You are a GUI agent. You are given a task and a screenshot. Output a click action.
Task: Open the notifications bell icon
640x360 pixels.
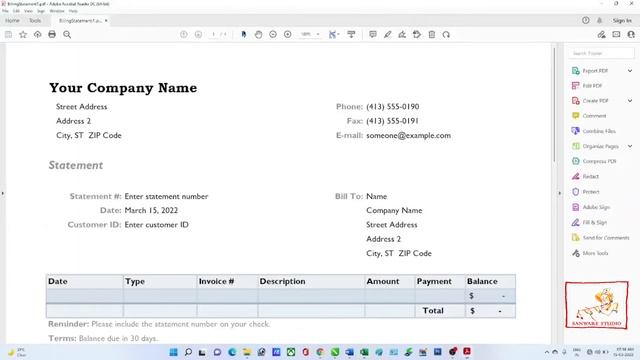600,20
